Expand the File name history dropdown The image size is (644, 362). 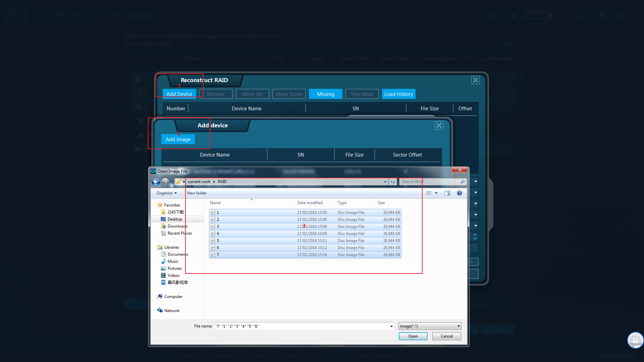(x=391, y=326)
